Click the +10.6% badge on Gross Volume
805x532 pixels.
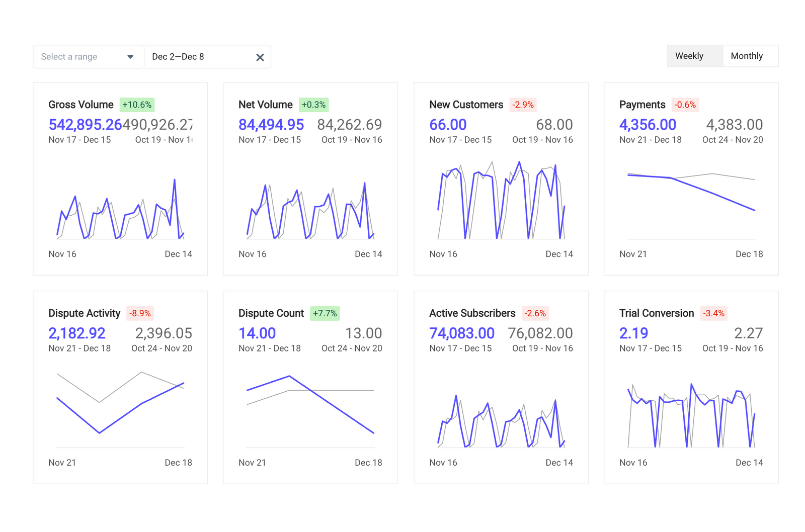click(136, 105)
